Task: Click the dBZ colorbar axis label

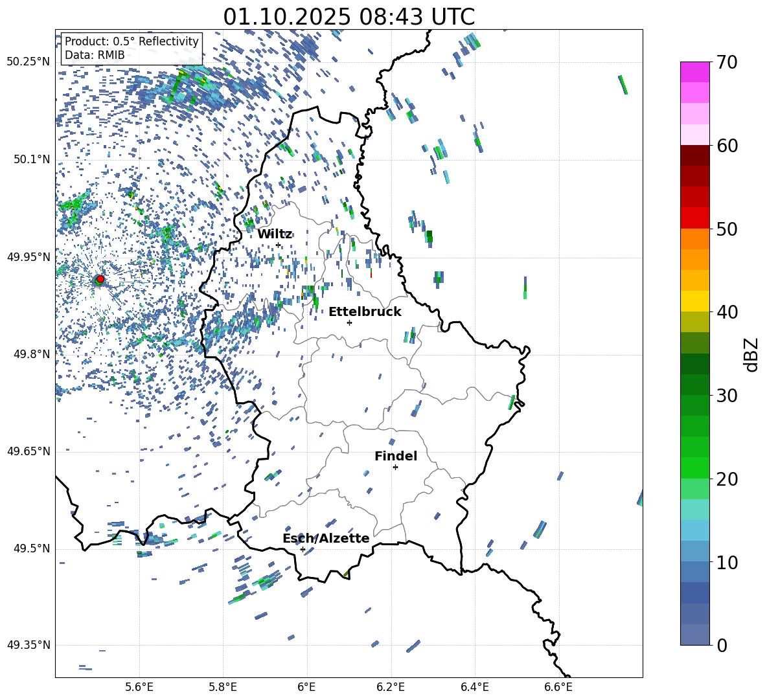Action: click(752, 354)
